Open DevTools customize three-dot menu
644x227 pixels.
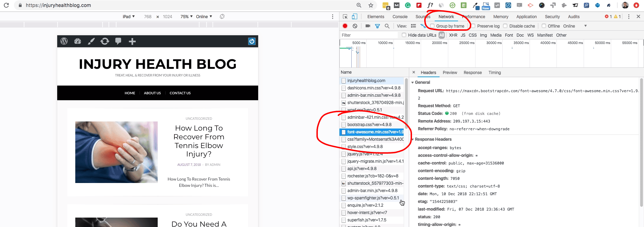(629, 16)
